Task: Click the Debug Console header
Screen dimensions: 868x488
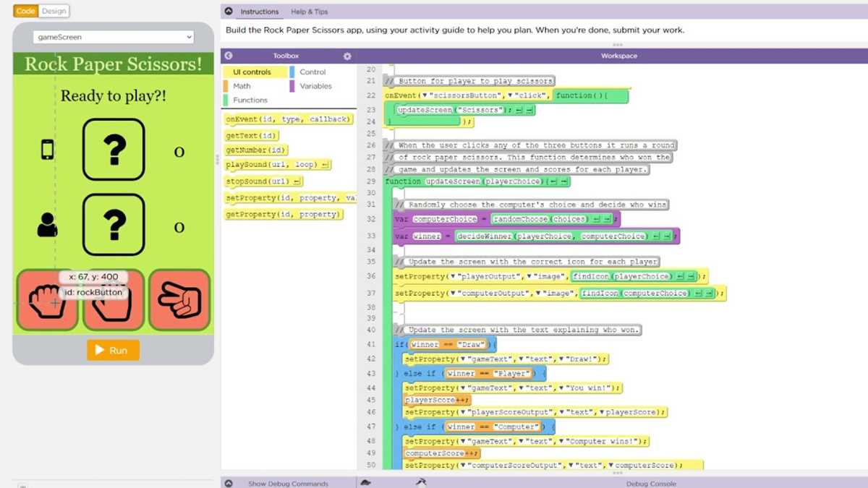Action: (x=651, y=484)
